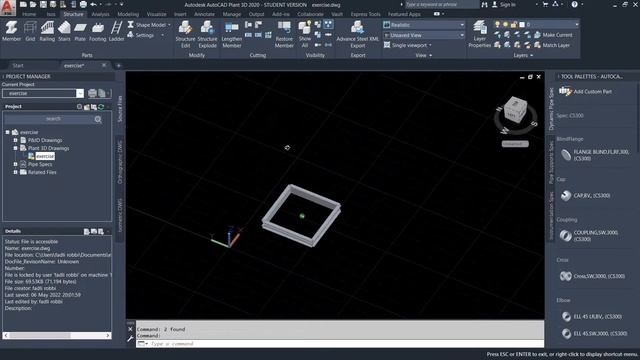Click the keyword search box in title bar

pyautogui.click(x=441, y=4)
